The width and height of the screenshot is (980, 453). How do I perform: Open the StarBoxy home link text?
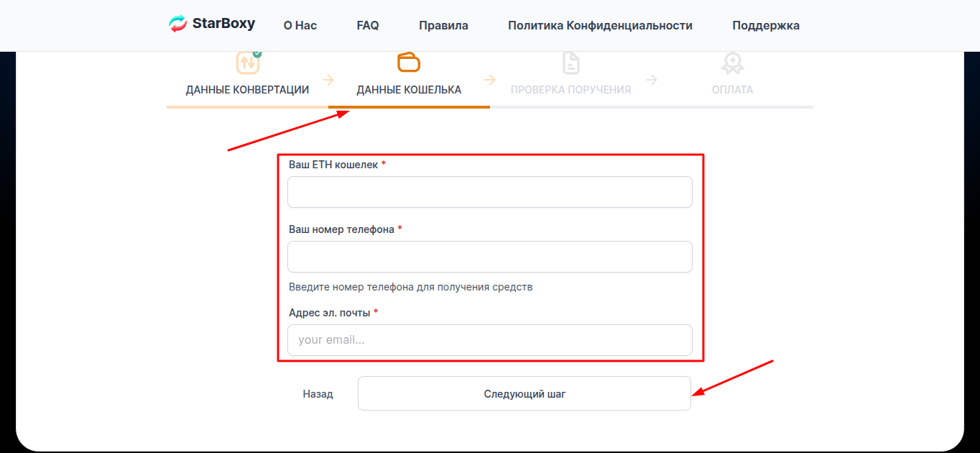tap(223, 24)
